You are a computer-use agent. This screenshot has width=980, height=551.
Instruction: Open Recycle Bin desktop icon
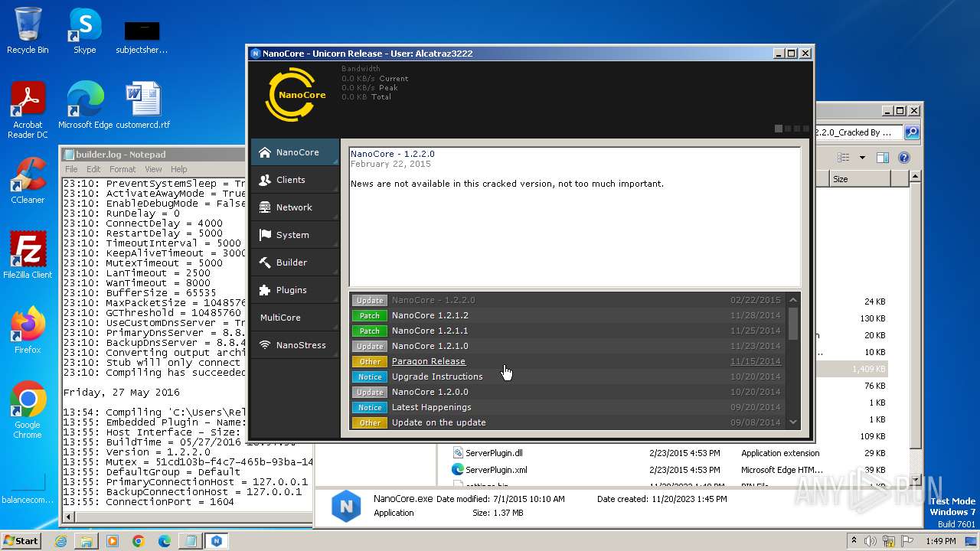click(28, 31)
